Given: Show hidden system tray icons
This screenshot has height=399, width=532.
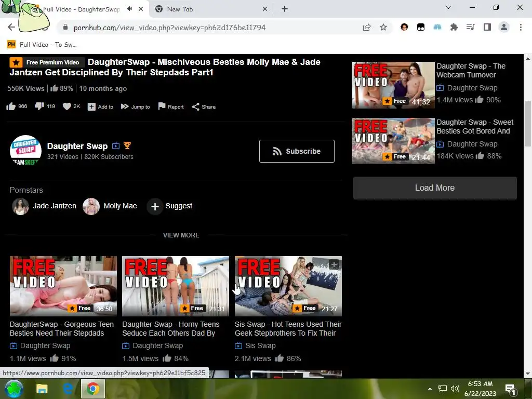Looking at the screenshot, I should point(430,389).
